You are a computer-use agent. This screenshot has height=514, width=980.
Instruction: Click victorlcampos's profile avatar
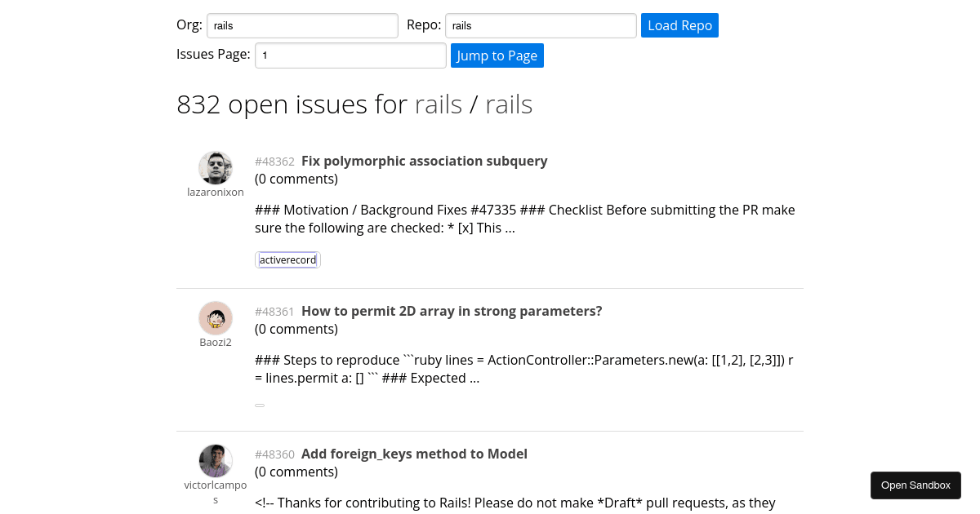click(x=216, y=461)
